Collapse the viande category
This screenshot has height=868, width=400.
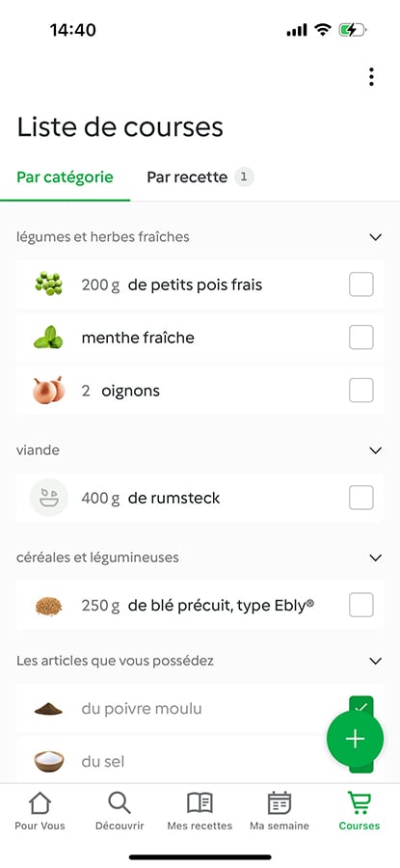[x=376, y=450]
